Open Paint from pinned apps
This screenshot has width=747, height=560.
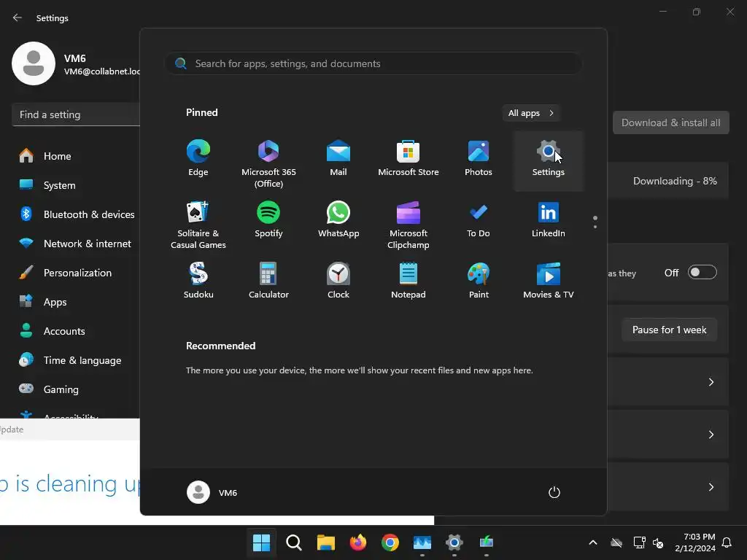tap(479, 281)
